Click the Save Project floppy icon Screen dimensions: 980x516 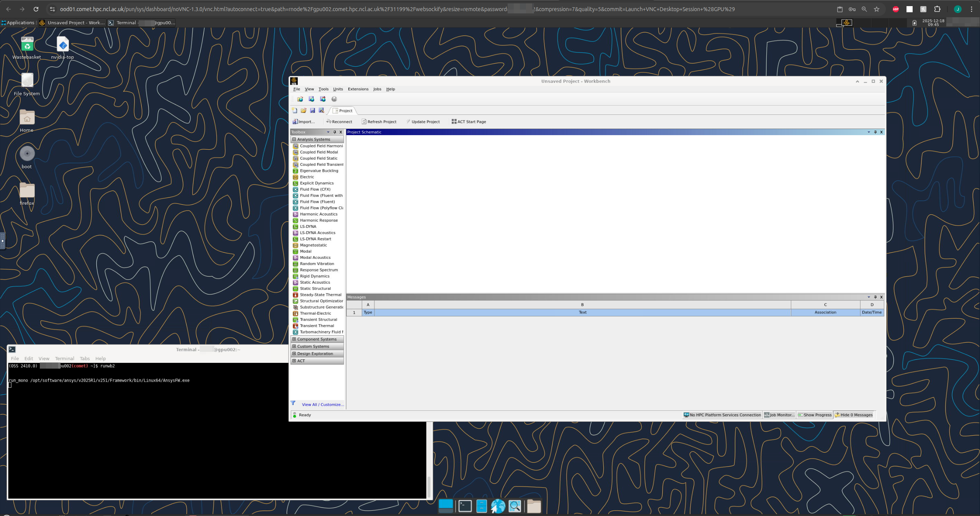click(x=312, y=111)
